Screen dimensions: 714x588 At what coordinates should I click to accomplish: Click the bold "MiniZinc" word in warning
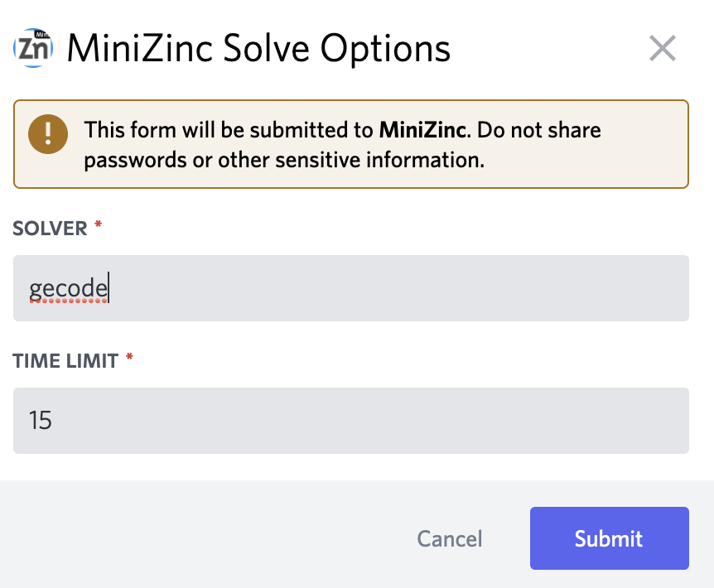(x=423, y=130)
